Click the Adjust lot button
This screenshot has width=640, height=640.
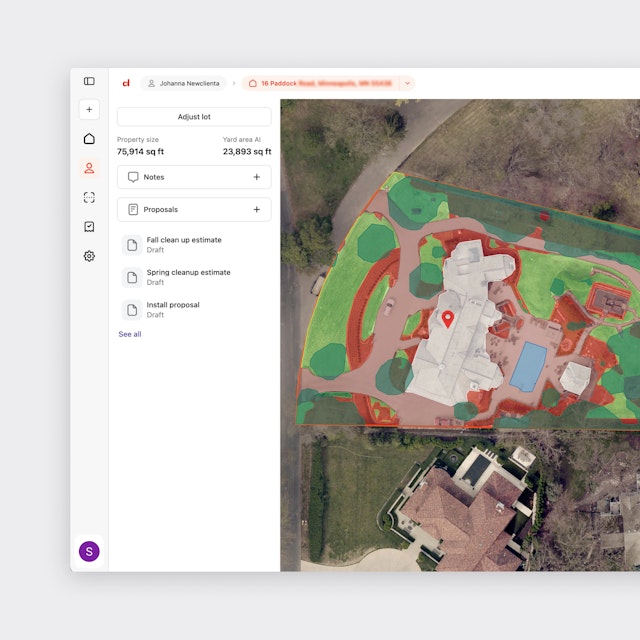194,117
